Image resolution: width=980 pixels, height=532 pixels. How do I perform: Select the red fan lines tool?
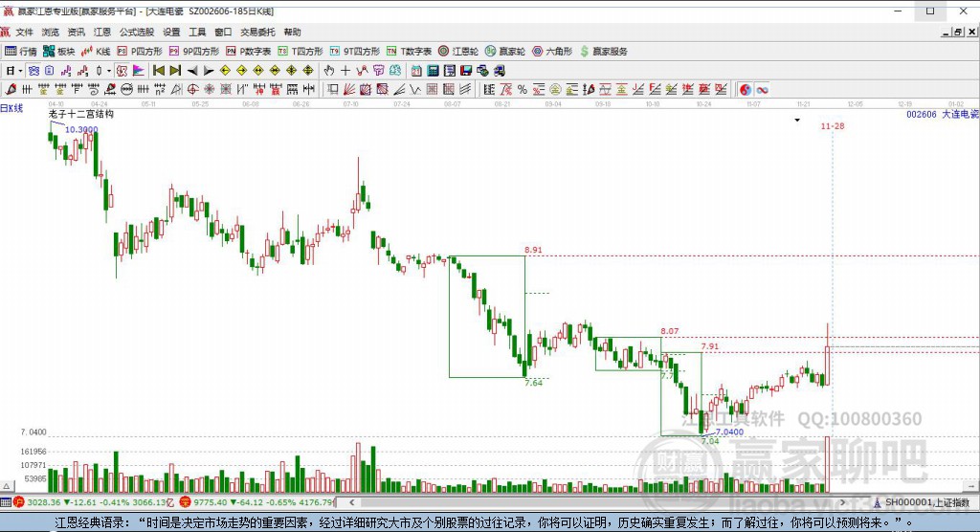tap(348, 89)
